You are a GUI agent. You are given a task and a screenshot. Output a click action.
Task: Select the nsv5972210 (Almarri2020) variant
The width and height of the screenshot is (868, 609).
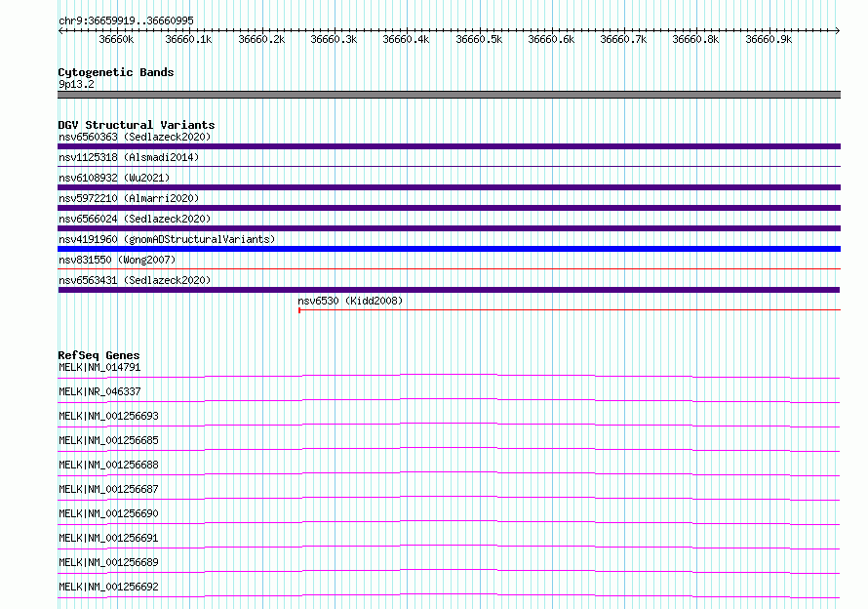tap(129, 198)
